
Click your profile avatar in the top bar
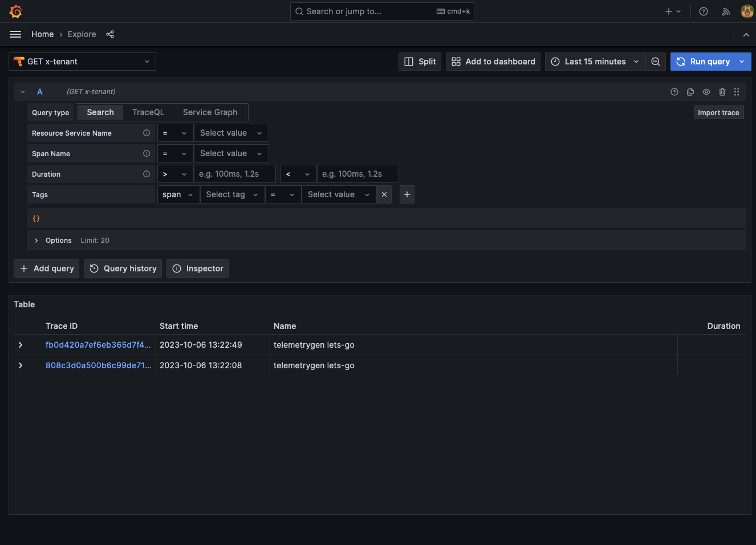click(747, 11)
